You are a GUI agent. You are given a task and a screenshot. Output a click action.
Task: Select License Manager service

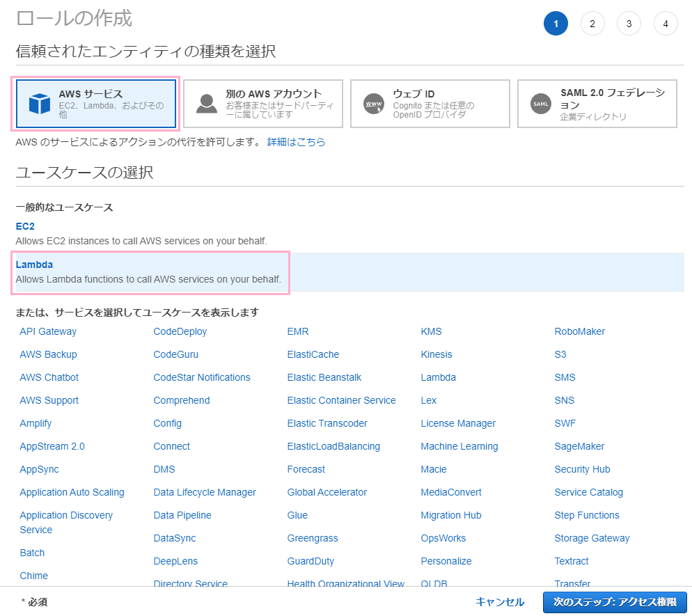(x=458, y=423)
